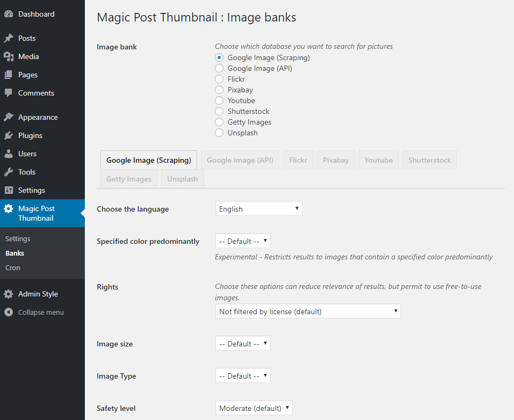Select Google Image (API) radio button

pos(219,68)
